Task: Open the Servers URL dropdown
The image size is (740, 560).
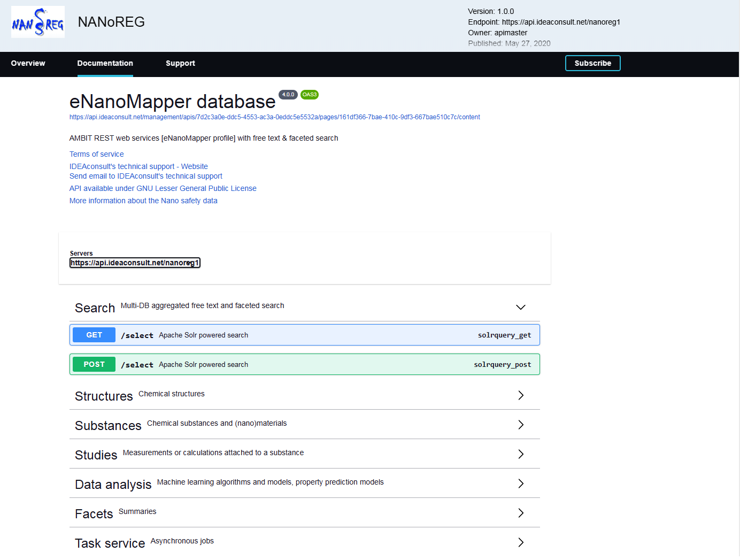Action: (135, 263)
